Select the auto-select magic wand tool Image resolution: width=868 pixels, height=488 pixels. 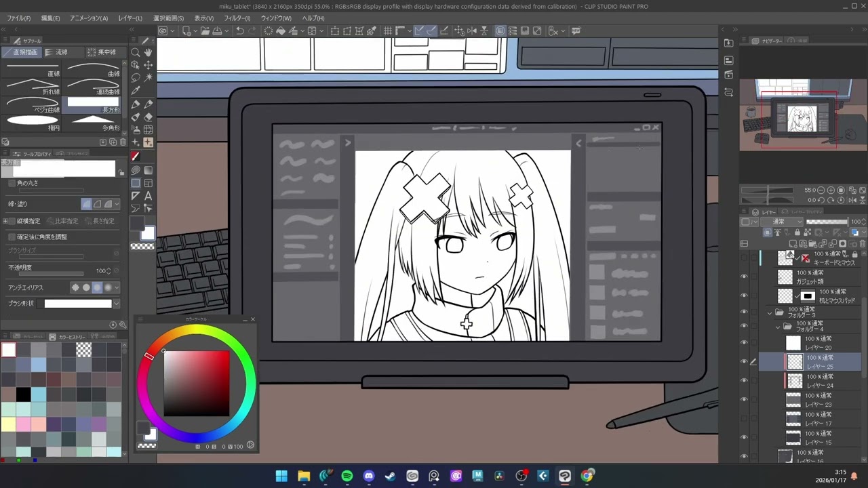tap(149, 78)
